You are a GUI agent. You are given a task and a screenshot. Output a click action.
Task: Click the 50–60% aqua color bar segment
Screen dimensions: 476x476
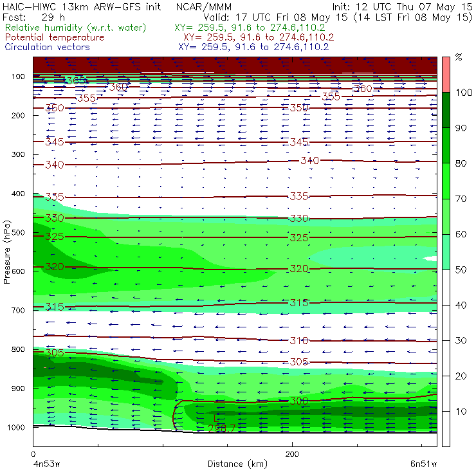point(446,252)
